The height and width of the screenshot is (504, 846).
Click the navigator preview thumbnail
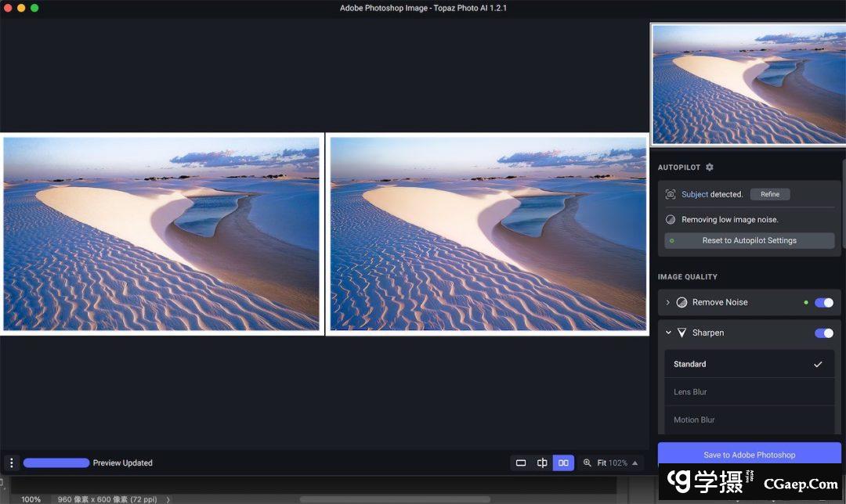[x=748, y=84]
